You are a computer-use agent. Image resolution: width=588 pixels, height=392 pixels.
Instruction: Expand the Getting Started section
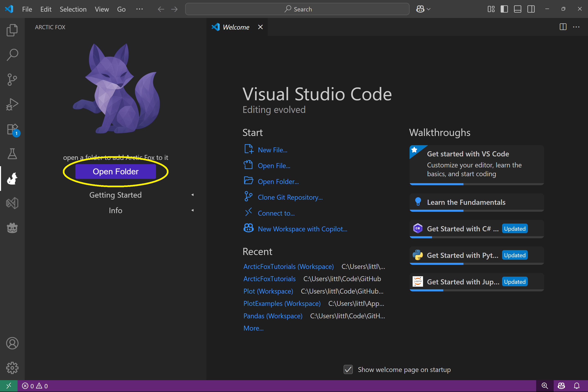pos(116,195)
